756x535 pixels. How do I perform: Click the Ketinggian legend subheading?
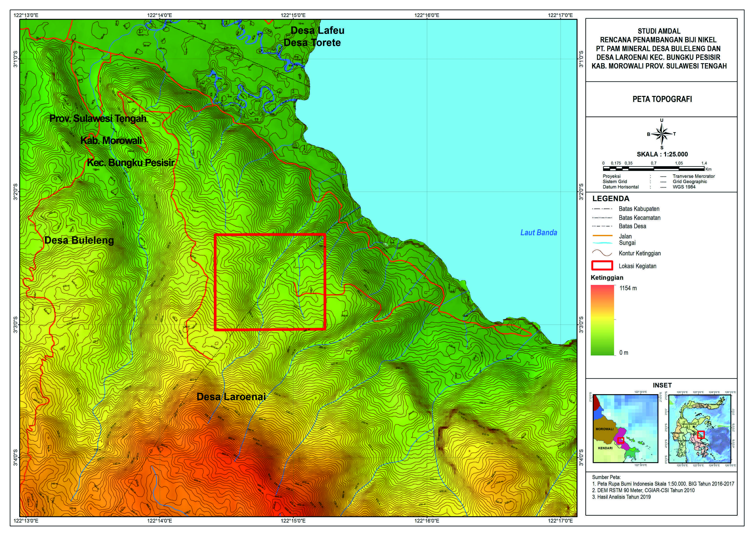[x=607, y=278]
